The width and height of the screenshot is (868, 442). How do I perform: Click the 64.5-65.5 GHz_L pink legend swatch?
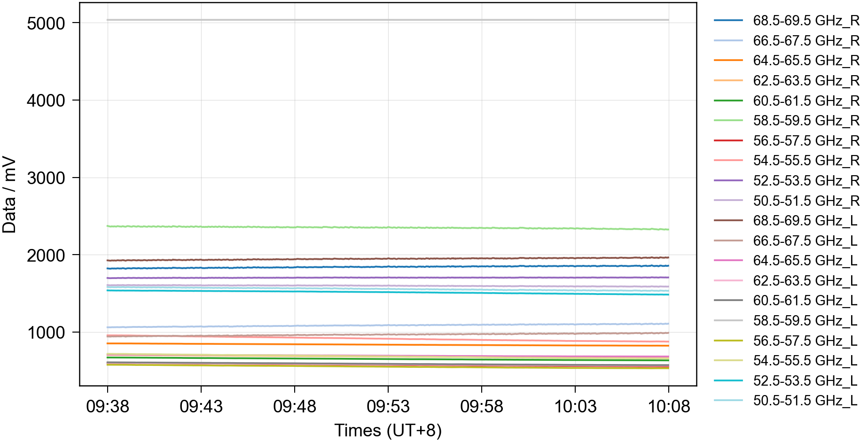728,260
